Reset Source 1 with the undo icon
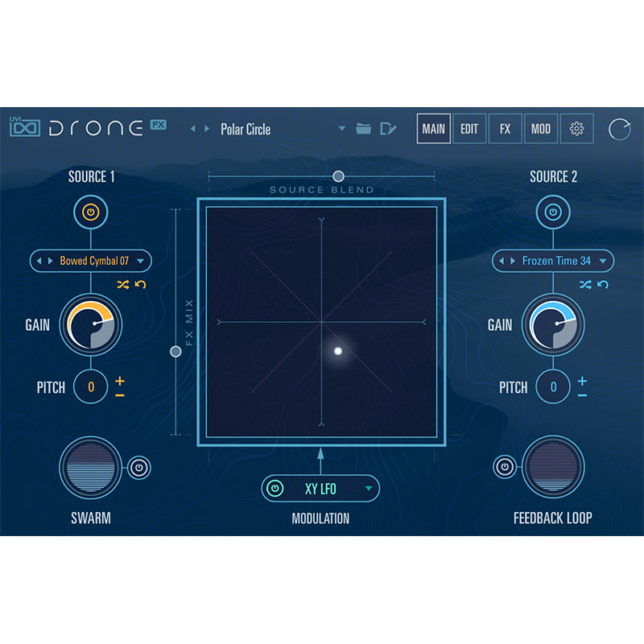Viewport: 644px width, 644px height. click(140, 284)
